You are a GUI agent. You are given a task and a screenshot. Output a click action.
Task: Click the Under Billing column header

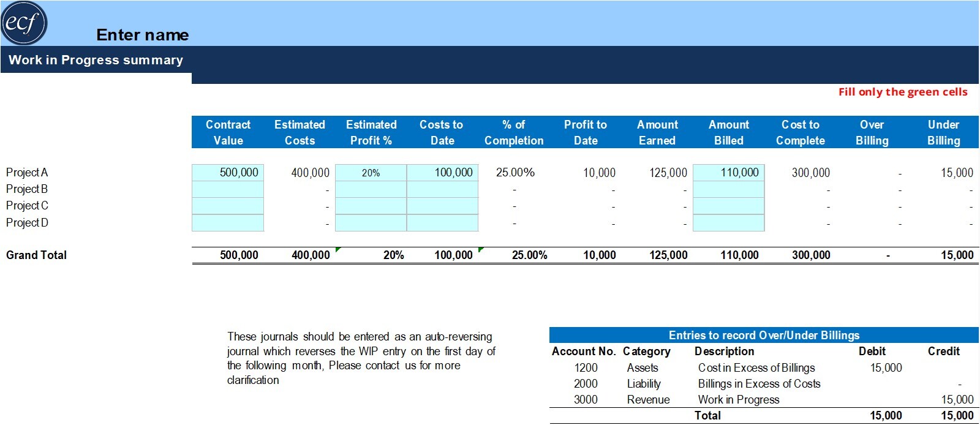tap(944, 132)
